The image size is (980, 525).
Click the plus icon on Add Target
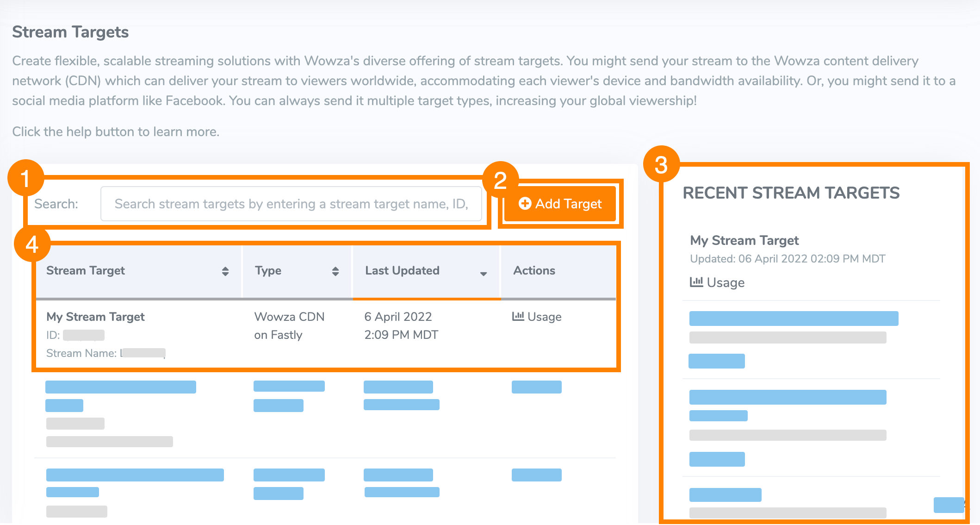point(525,204)
